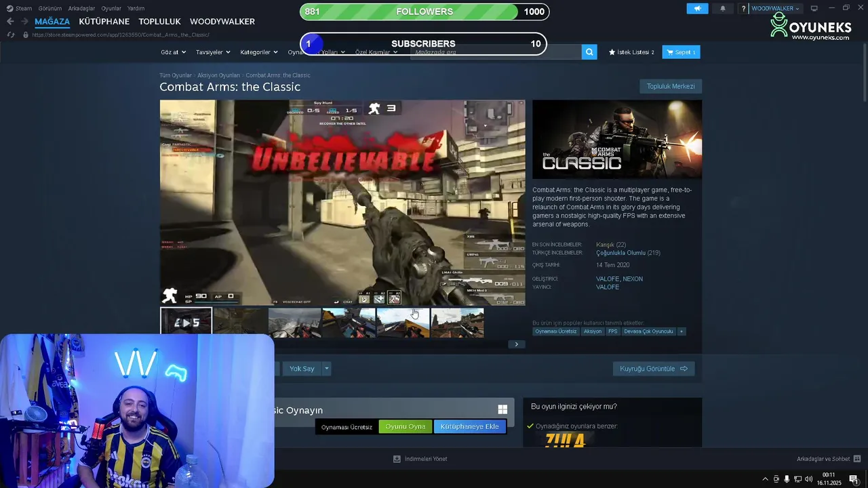Switch to the KÜTÜPHANE tab

104,22
